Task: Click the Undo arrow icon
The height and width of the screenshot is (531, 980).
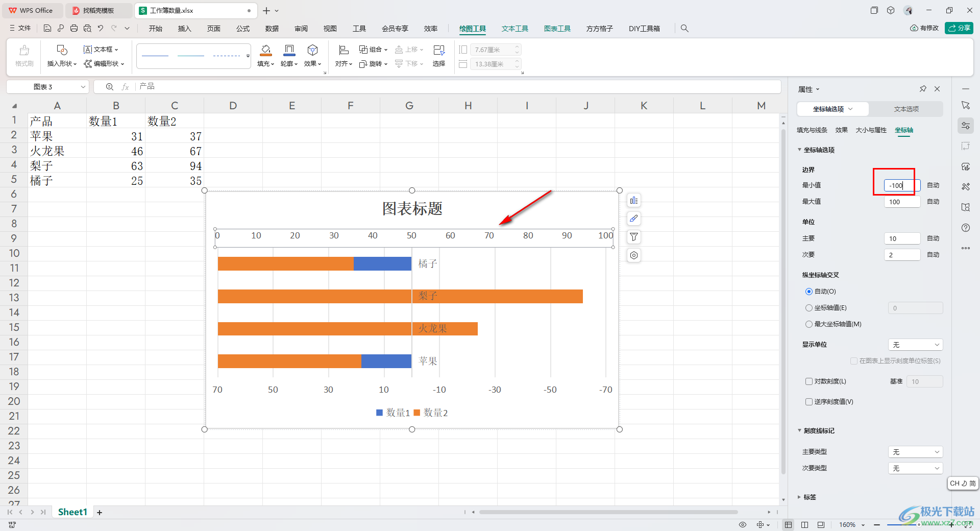Action: (x=101, y=28)
